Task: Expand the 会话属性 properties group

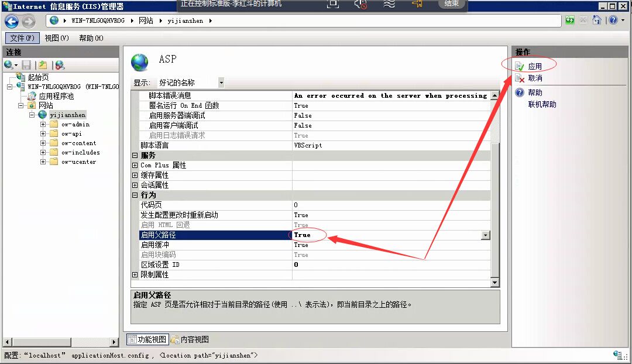Action: 135,185
